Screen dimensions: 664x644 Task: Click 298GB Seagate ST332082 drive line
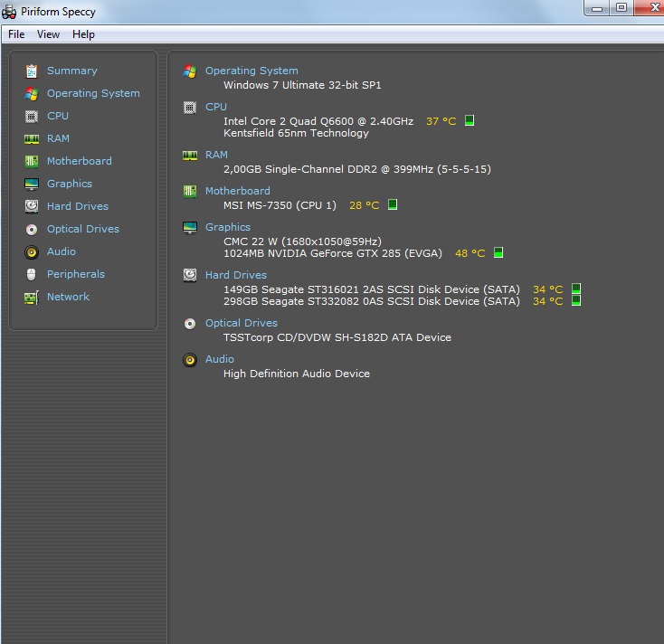click(x=372, y=301)
